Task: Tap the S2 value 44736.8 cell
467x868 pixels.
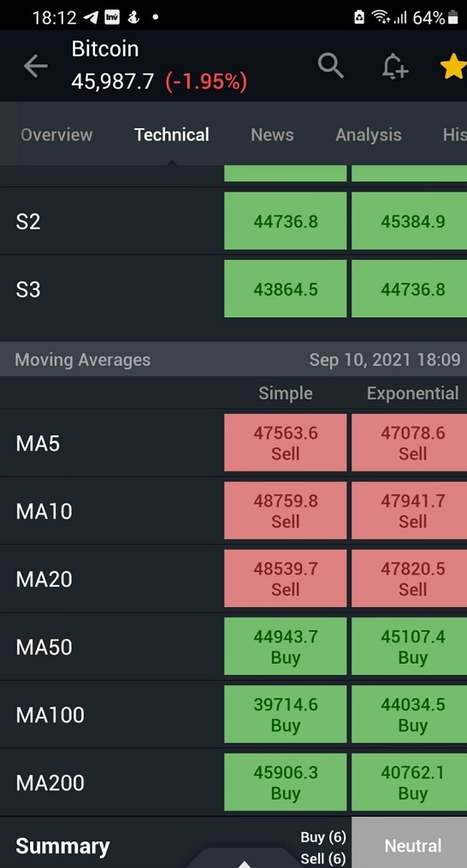Action: point(286,221)
